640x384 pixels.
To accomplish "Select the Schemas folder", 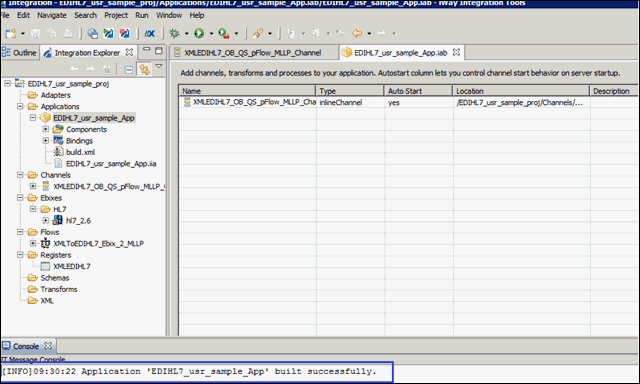I will tap(55, 278).
